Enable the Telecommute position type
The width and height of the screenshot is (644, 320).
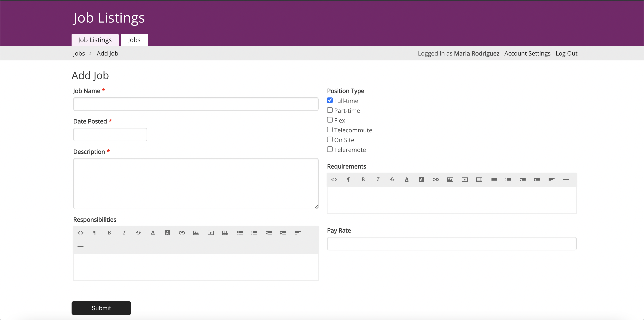(x=330, y=130)
